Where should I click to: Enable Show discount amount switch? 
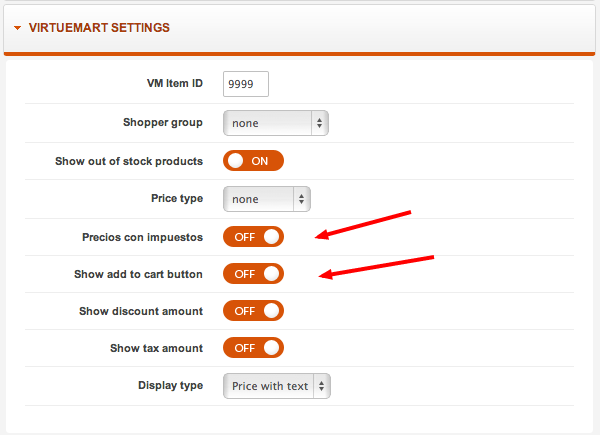pos(253,311)
